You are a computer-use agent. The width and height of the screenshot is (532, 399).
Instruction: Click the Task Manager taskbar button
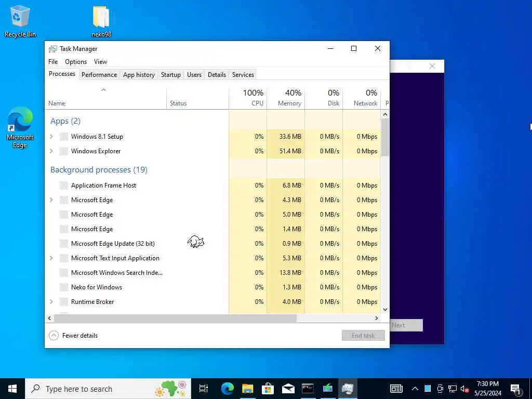click(x=348, y=389)
